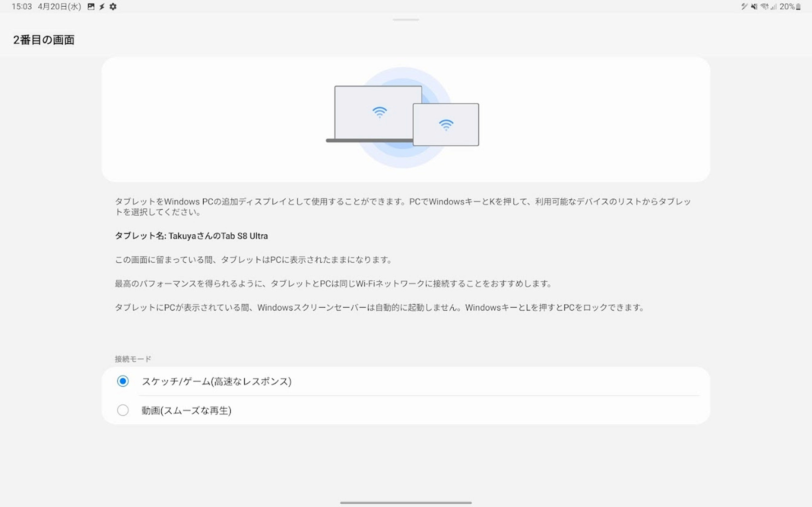Viewport: 812px width, 507px height.
Task: Tap the 20% battery percentage text
Action: 787,7
